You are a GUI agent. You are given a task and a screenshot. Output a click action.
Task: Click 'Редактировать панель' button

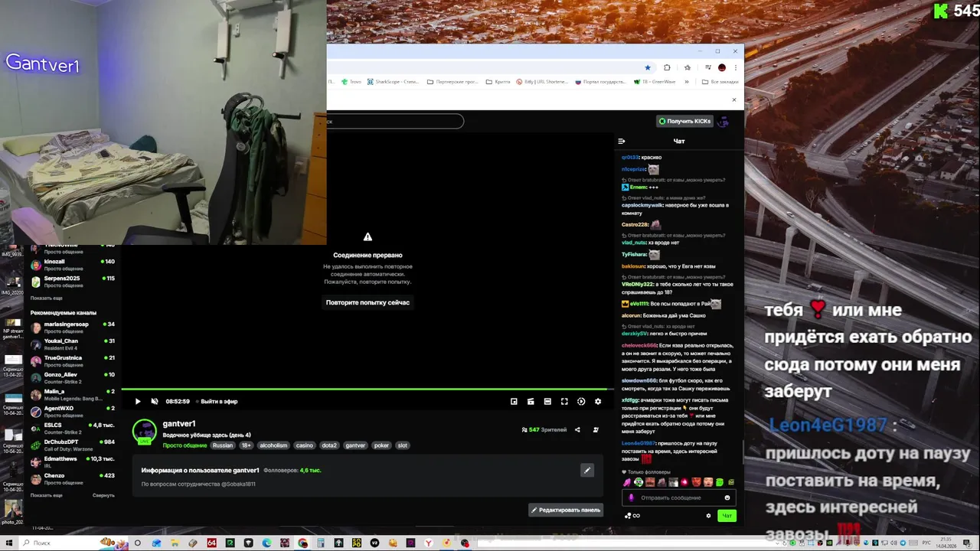tap(566, 510)
